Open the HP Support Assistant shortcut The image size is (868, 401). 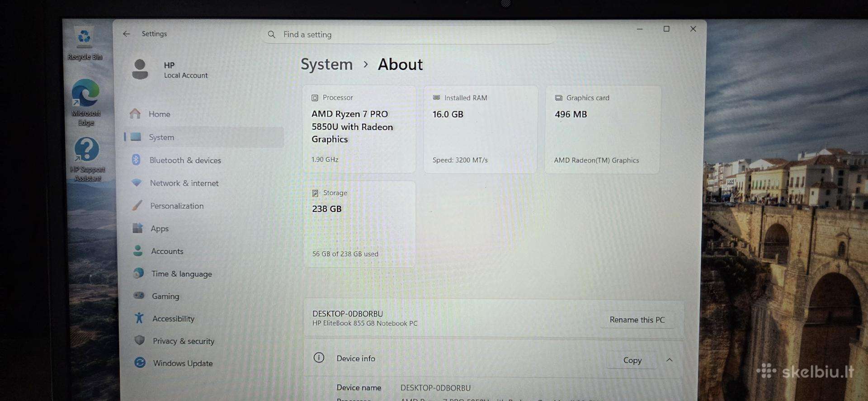pyautogui.click(x=87, y=159)
